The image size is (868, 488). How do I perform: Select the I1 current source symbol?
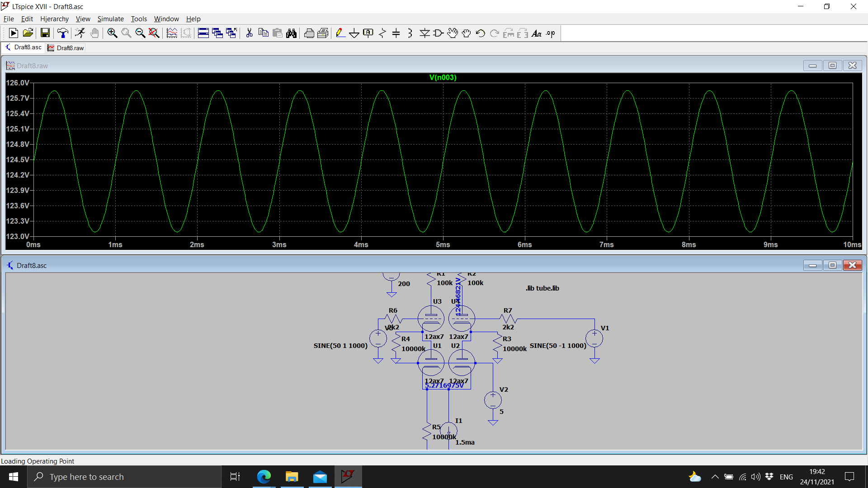(x=448, y=431)
